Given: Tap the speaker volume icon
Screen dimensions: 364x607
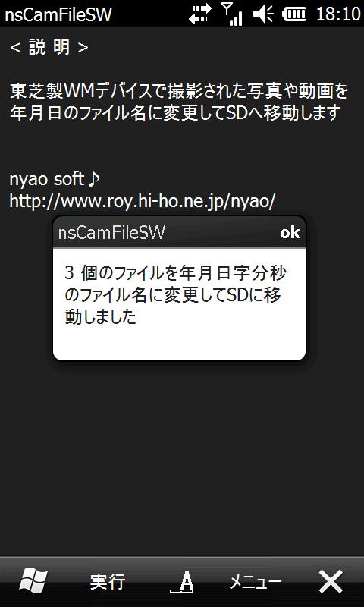Looking at the screenshot, I should click(263, 14).
